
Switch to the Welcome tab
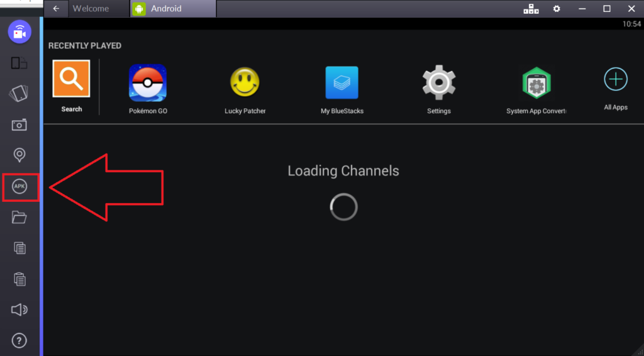91,9
